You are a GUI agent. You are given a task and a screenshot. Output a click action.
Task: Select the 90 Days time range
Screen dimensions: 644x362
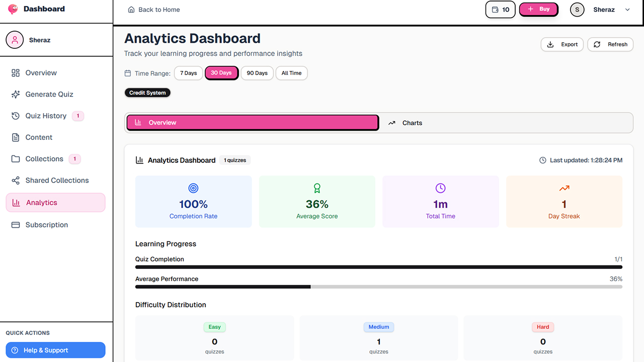257,73
